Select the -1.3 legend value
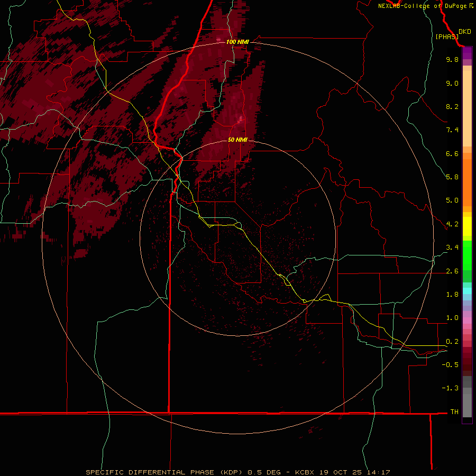This screenshot has width=476, height=476. [450, 388]
